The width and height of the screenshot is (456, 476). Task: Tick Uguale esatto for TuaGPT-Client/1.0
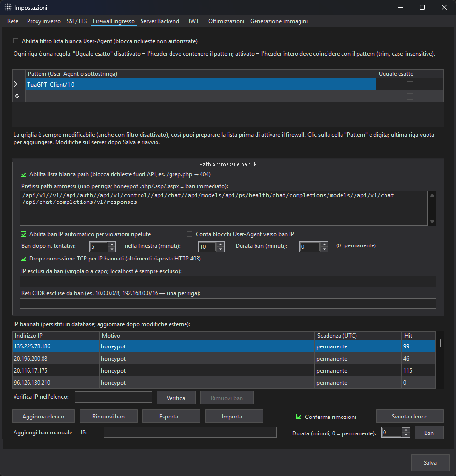[410, 85]
